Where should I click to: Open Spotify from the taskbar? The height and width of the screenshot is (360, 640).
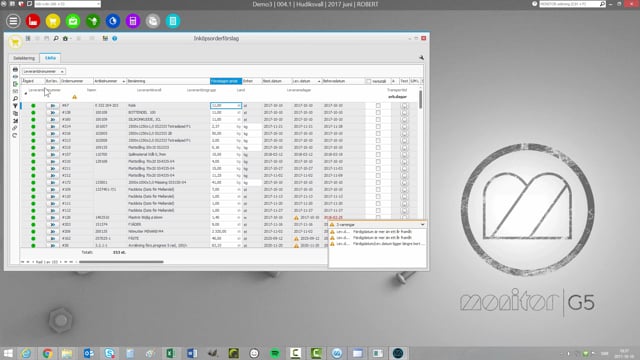275,353
